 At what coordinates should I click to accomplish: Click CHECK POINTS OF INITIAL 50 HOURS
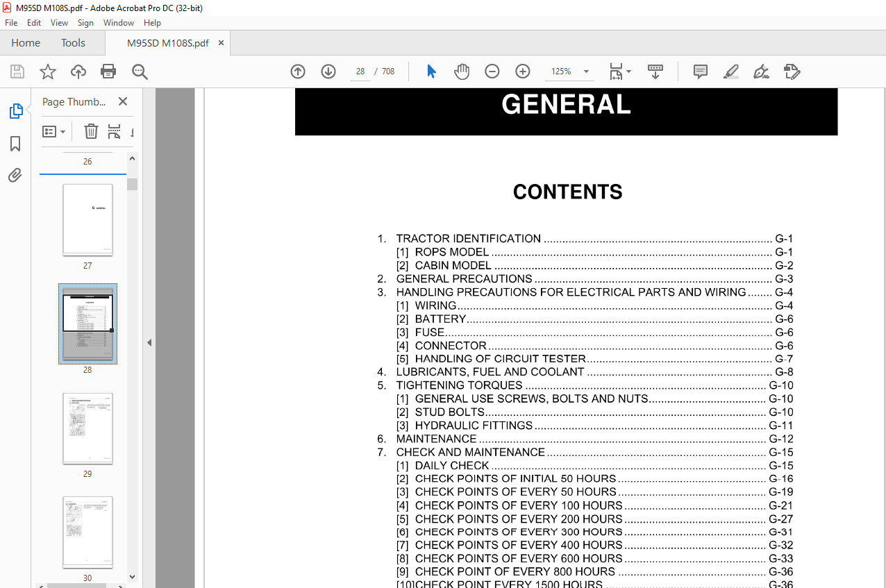(594, 479)
